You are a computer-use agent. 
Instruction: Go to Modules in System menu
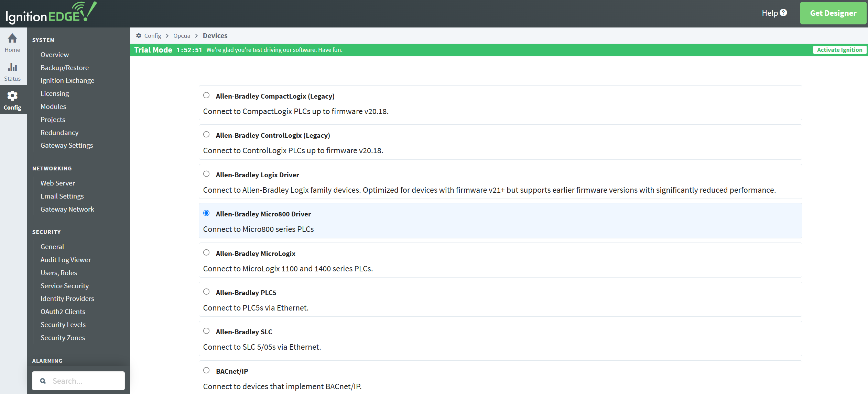(53, 106)
